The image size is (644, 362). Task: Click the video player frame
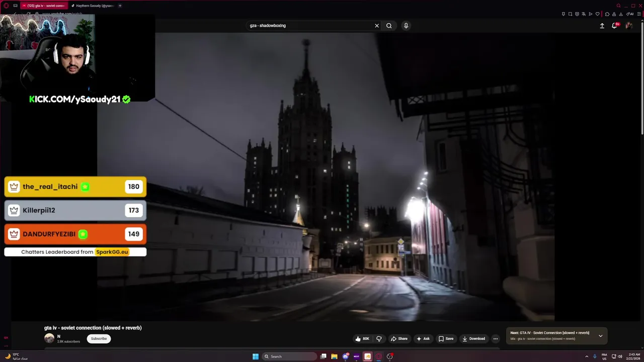point(326,177)
